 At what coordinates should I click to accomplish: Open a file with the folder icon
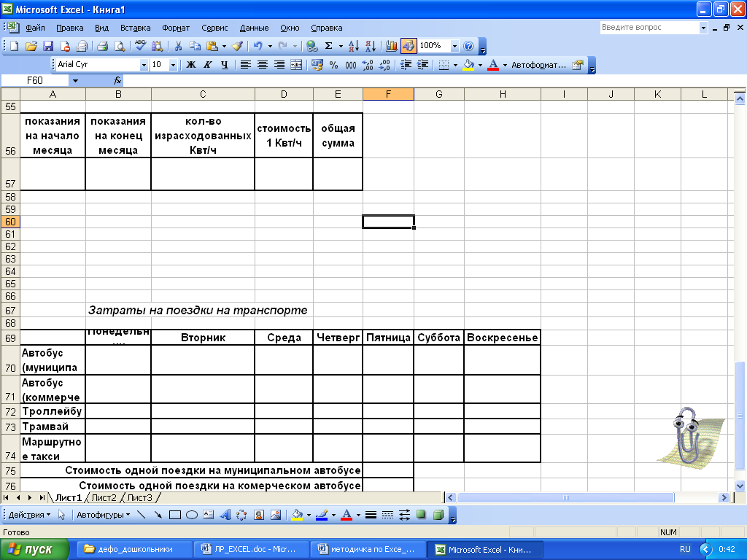[31, 46]
